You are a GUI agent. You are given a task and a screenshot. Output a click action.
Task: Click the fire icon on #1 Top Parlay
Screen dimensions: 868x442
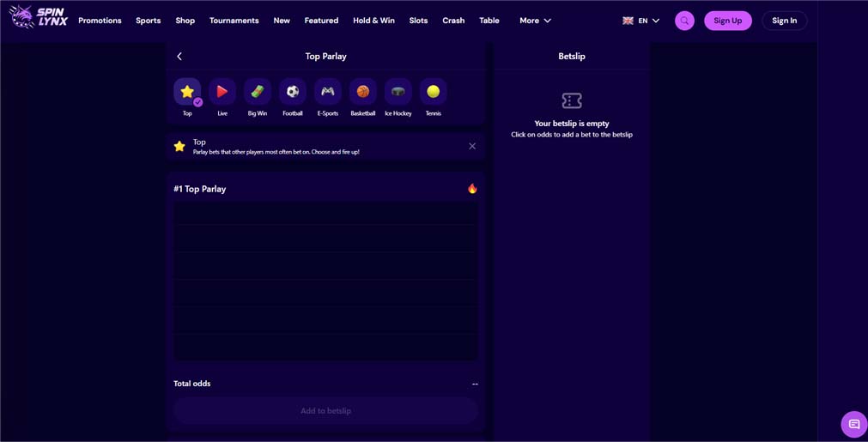[472, 189]
